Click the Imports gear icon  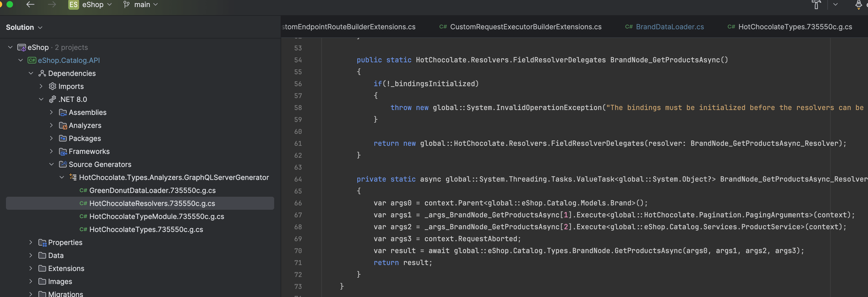(x=52, y=86)
